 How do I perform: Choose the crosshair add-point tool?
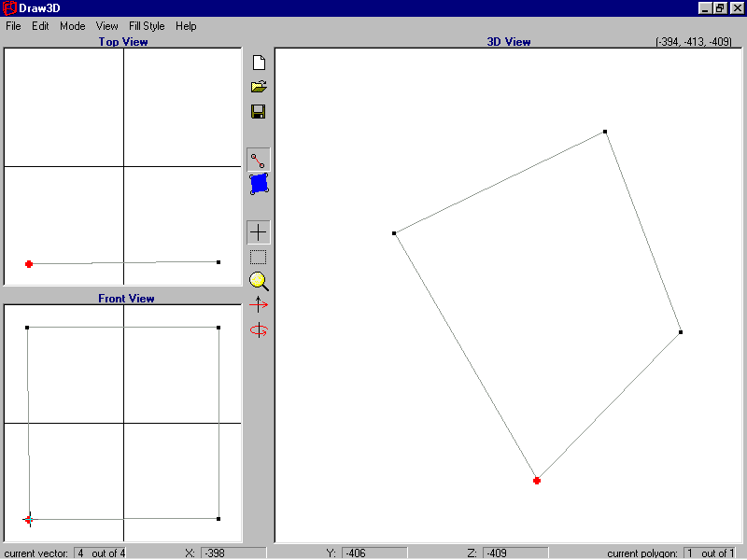click(259, 232)
